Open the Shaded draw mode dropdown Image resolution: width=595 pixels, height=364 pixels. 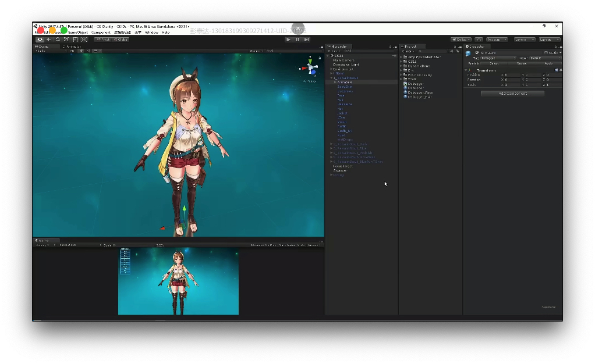pos(50,51)
